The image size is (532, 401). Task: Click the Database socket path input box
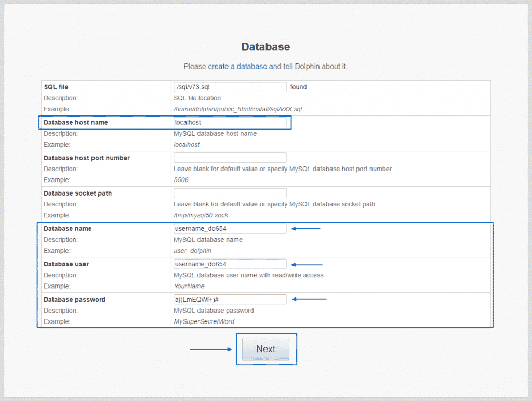[230, 193]
